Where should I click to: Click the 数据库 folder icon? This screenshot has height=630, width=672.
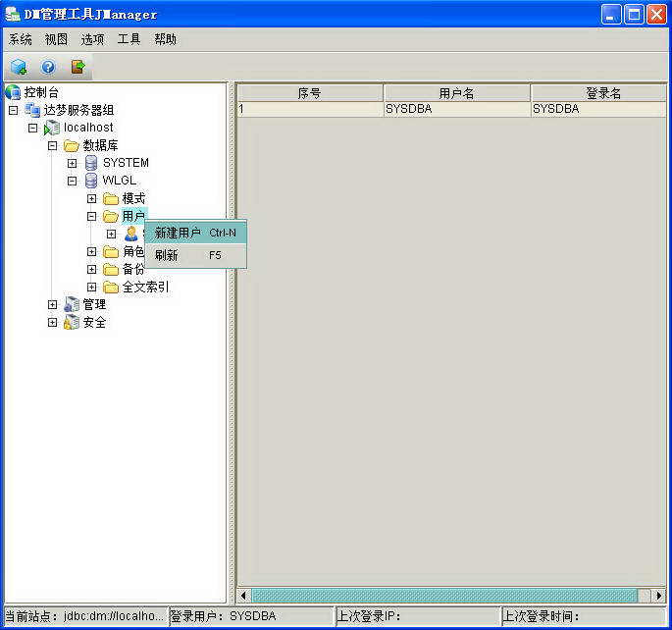[72, 145]
